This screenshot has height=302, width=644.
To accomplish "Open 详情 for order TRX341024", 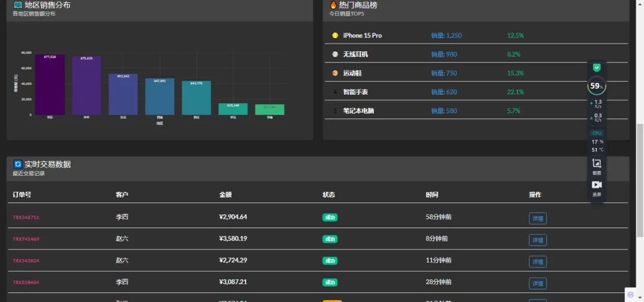I will pos(538,261).
